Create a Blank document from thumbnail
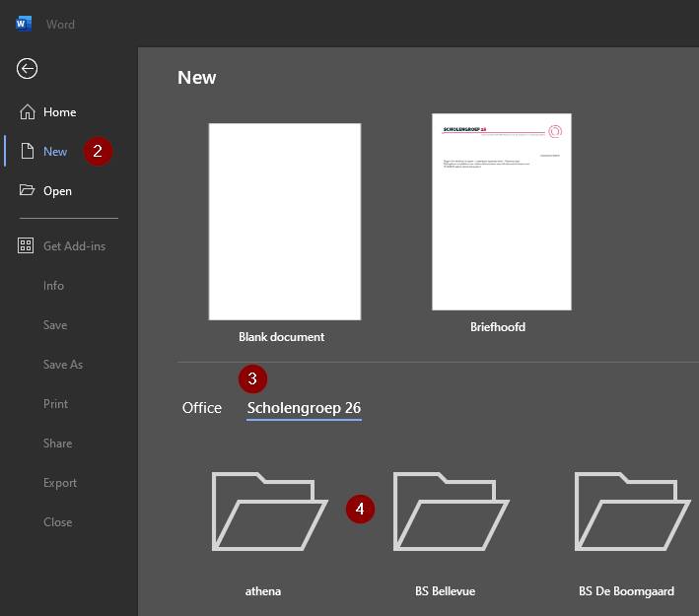This screenshot has width=699, height=616. (x=285, y=222)
